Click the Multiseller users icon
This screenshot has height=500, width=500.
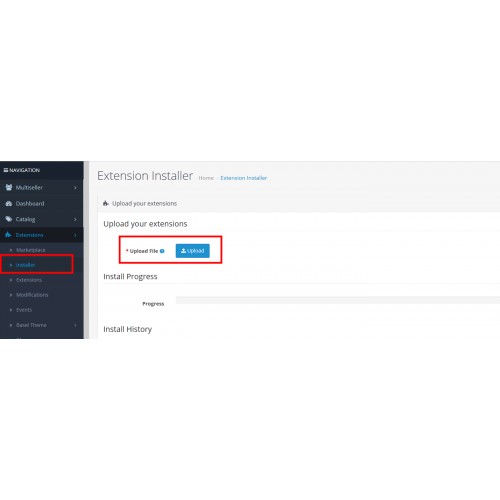(9, 187)
